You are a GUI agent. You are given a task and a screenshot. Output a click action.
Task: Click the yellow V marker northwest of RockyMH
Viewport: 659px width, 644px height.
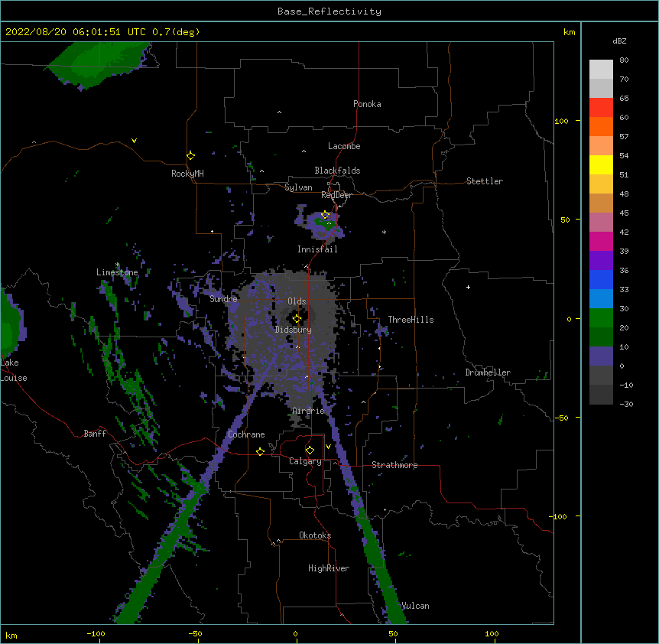click(x=134, y=141)
